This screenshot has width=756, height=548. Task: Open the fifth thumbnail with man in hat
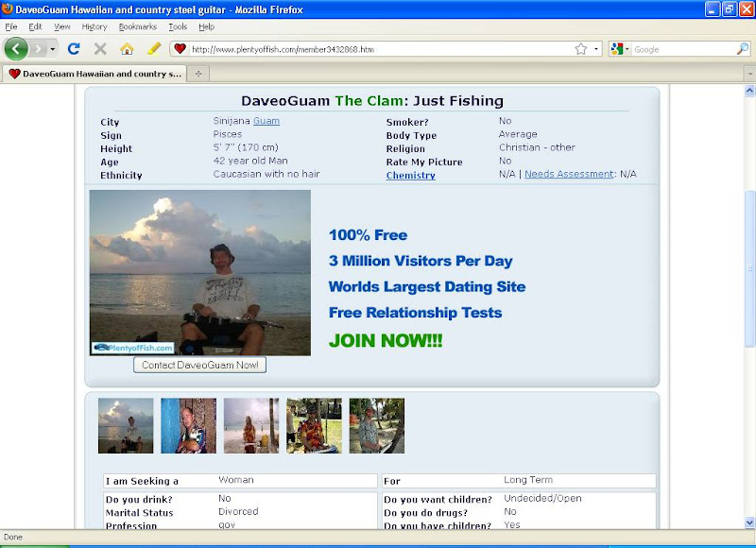(376, 425)
